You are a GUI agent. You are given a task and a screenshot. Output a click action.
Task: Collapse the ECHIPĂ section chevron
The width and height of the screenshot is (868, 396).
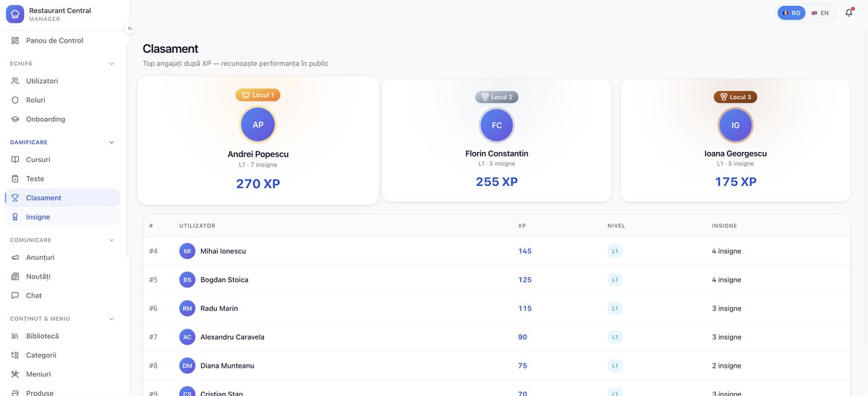click(111, 64)
